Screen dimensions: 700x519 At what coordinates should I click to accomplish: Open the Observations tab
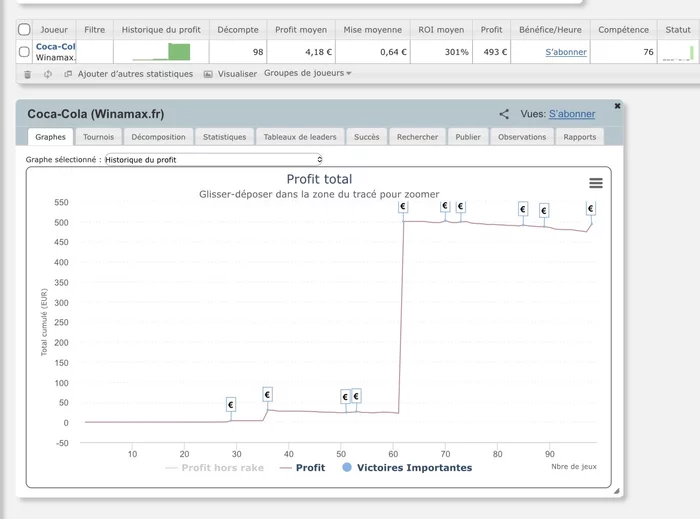coord(522,137)
